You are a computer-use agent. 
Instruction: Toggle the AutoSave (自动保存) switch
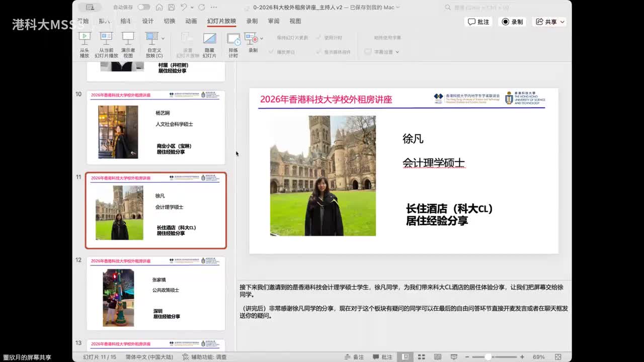144,8
